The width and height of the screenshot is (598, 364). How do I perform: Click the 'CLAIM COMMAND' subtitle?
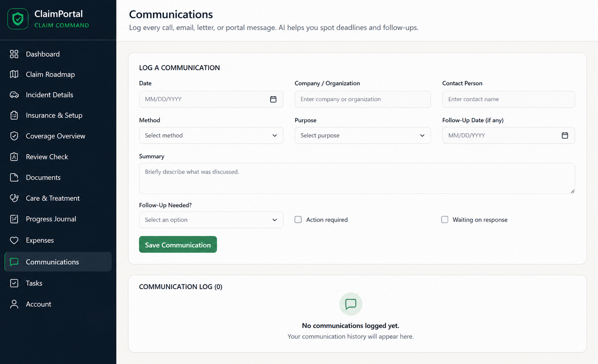click(62, 25)
